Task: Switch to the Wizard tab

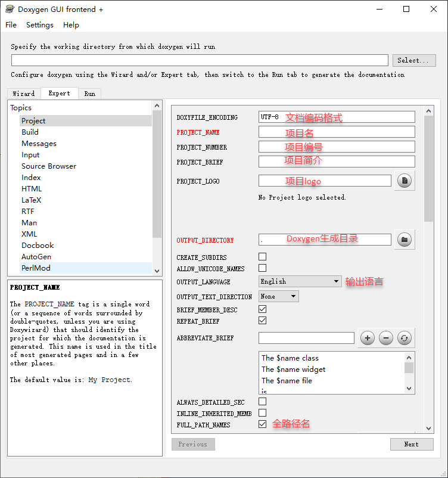Action: pyautogui.click(x=24, y=94)
